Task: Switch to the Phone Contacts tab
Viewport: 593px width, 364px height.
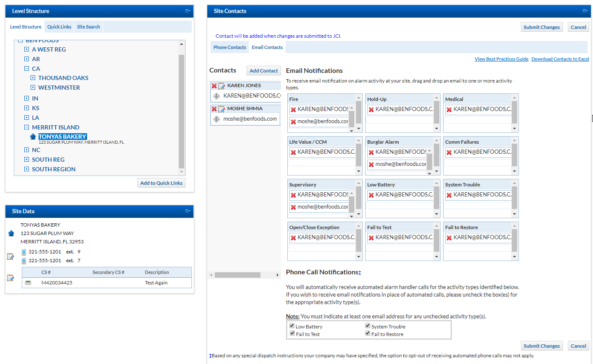Action: 229,47
